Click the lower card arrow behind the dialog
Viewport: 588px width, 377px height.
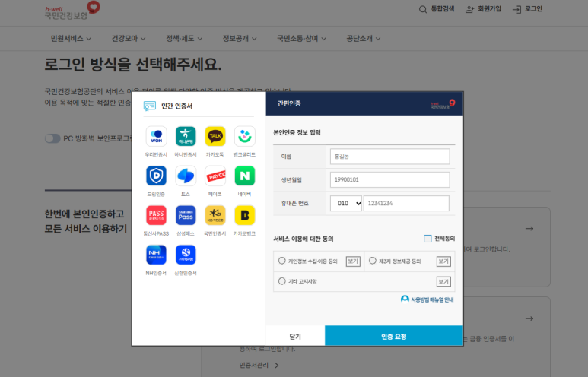529,318
